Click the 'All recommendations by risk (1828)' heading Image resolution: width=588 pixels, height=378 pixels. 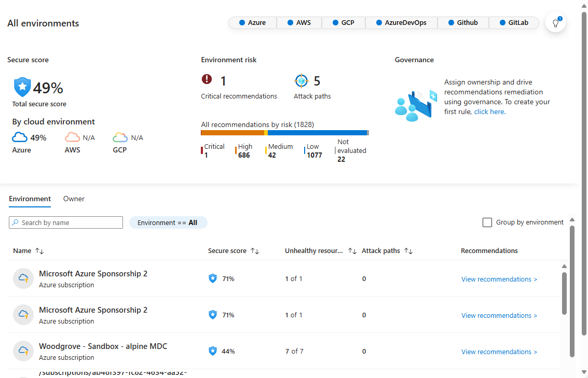pyautogui.click(x=257, y=124)
